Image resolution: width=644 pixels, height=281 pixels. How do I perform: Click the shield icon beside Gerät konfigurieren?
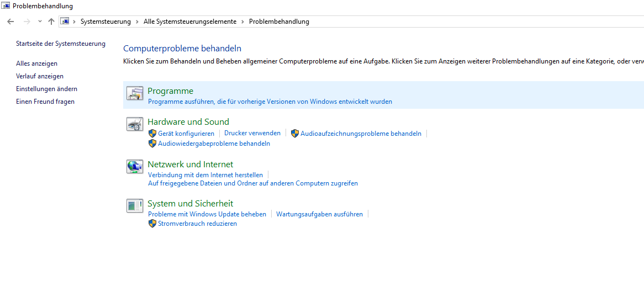pyautogui.click(x=152, y=134)
